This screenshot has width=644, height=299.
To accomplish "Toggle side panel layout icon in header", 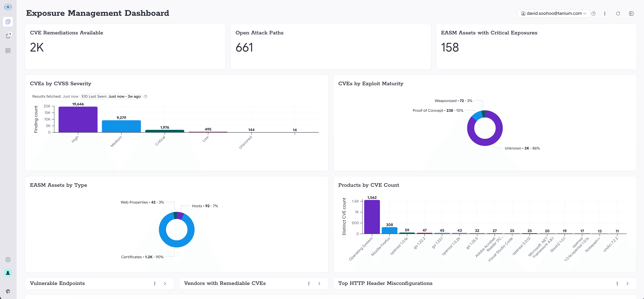I will pyautogui.click(x=631, y=13).
